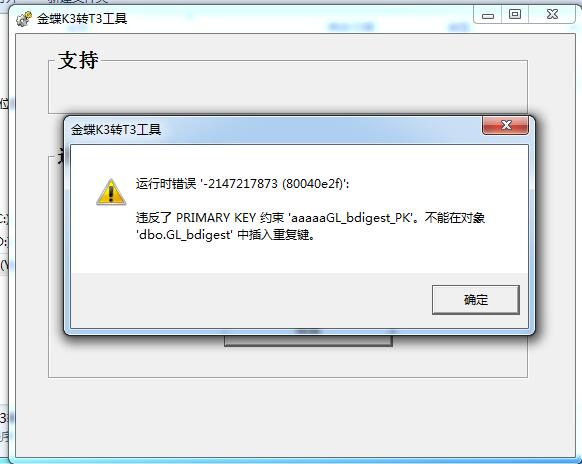Minimize the 金蝶K3转T3工具 main window
This screenshot has width=582, height=464.
coord(488,15)
